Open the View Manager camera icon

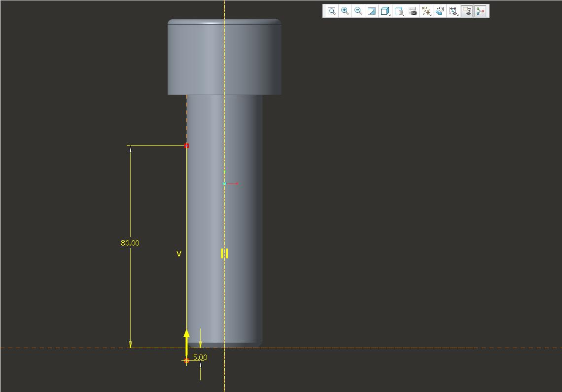pyautogui.click(x=413, y=11)
